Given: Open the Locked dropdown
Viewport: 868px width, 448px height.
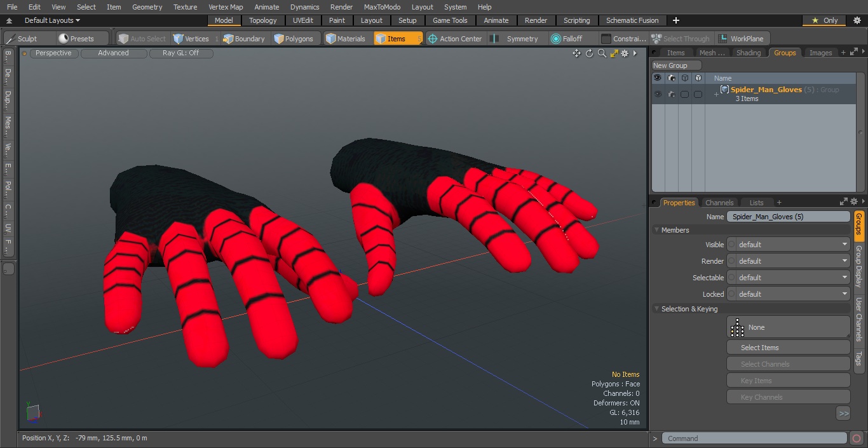Looking at the screenshot, I should [788, 294].
